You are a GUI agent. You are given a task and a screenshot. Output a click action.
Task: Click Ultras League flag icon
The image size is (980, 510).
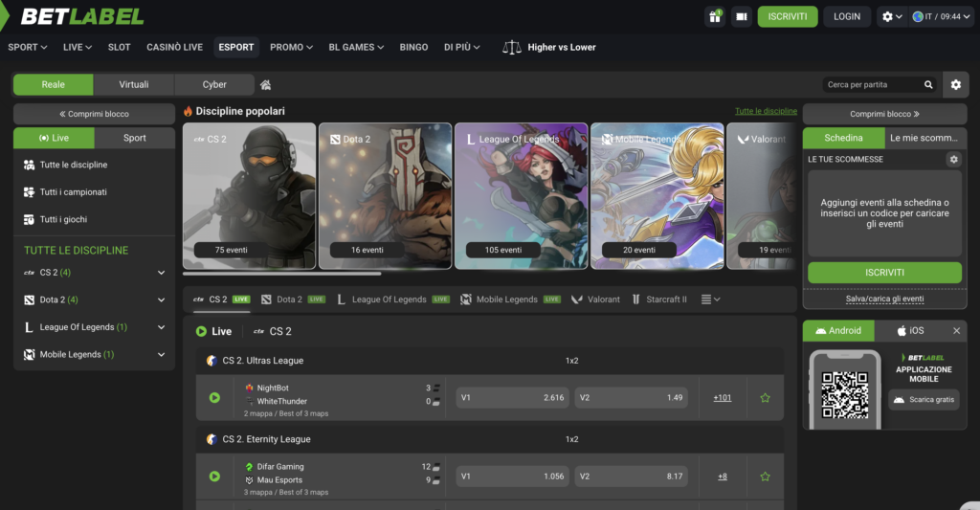point(212,361)
